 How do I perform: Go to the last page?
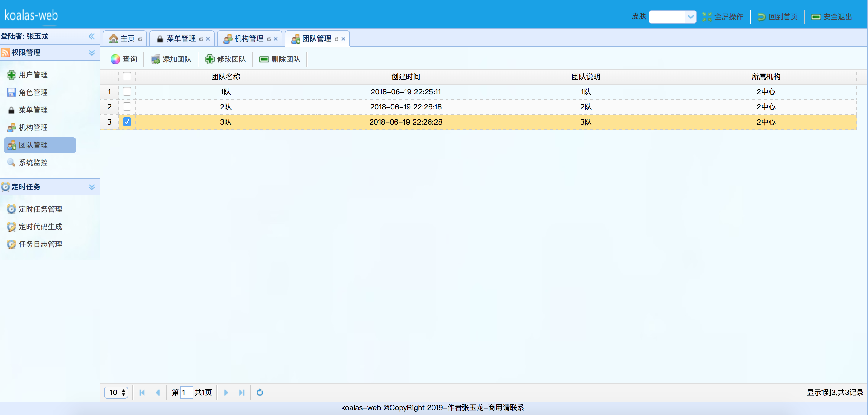(241, 392)
